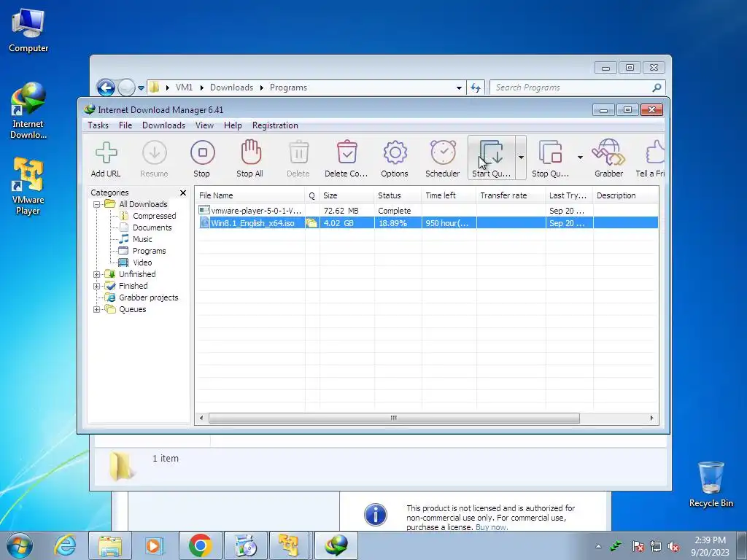Sort by File Name column header
747x560 pixels.
[x=250, y=195]
